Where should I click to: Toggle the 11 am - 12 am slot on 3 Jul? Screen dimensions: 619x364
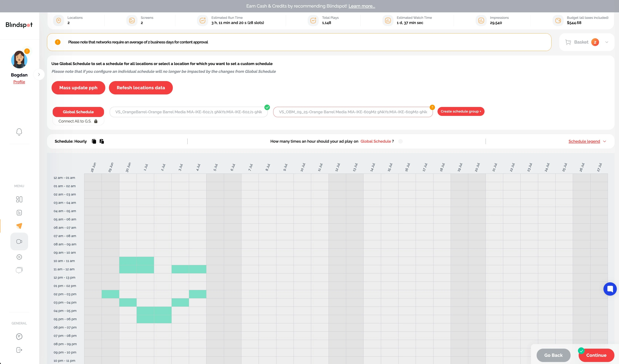click(180, 269)
